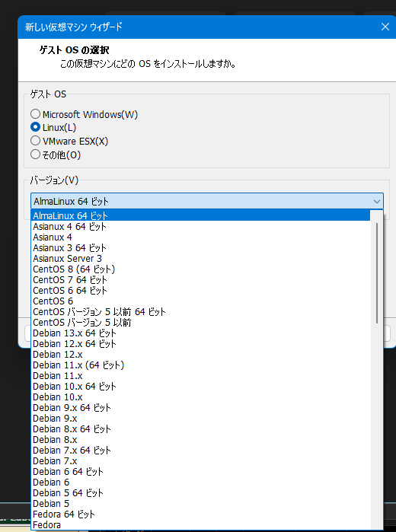396x532 pixels.
Task: Pick the Debian 10.x 32-bit entry
Action: coord(200,397)
